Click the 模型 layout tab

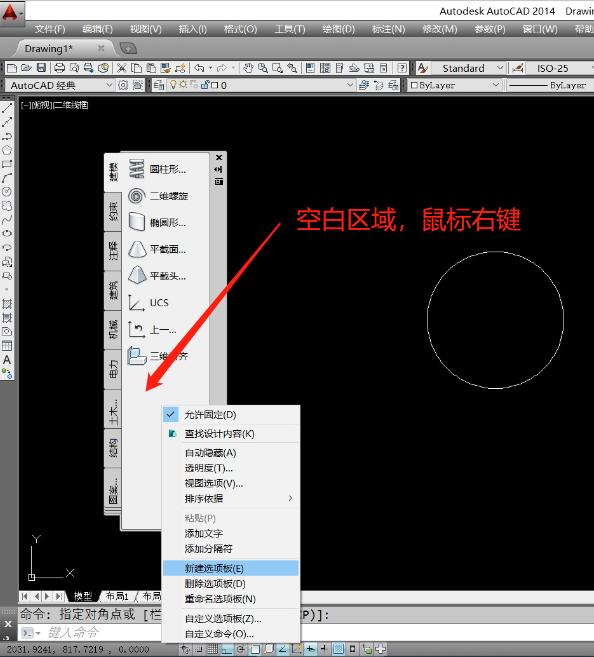pos(83,596)
